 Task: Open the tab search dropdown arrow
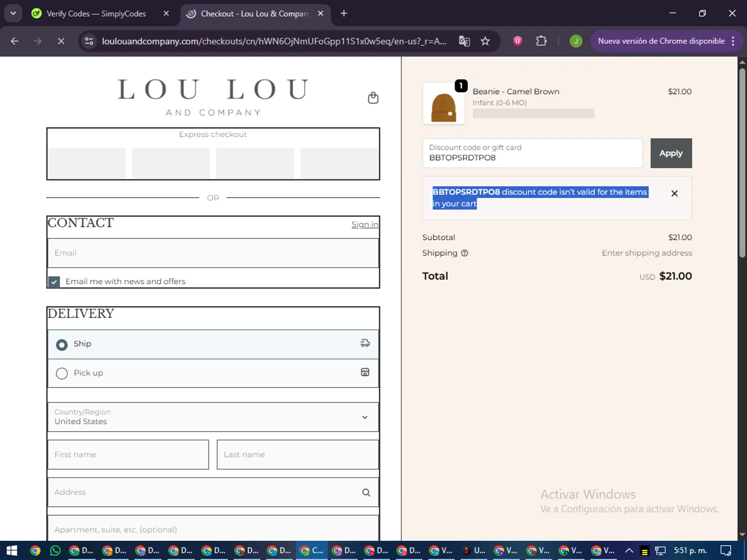tap(13, 13)
